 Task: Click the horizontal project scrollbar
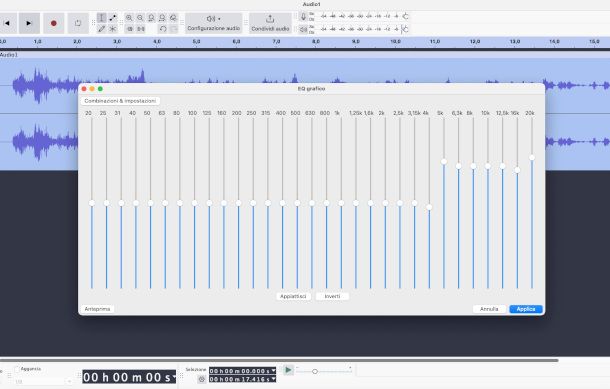(279, 360)
